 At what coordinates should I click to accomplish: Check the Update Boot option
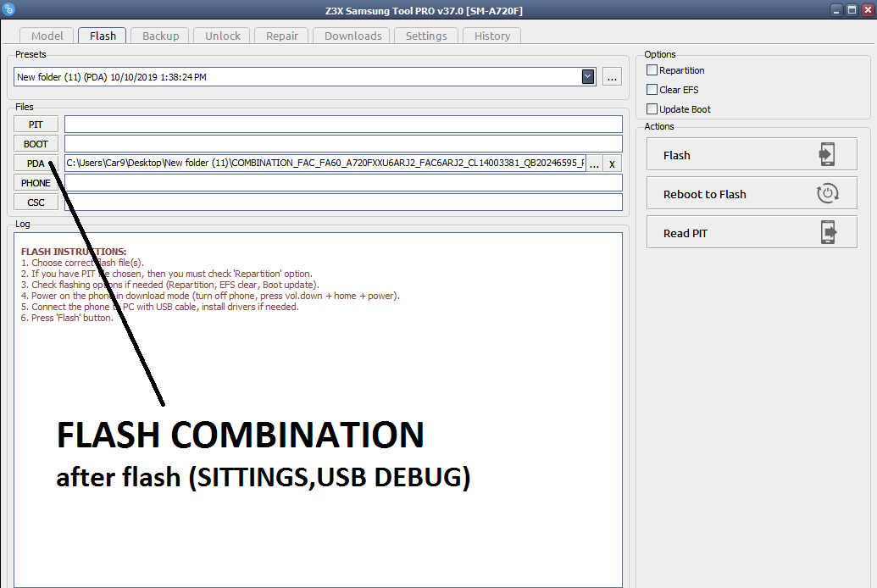pyautogui.click(x=652, y=109)
